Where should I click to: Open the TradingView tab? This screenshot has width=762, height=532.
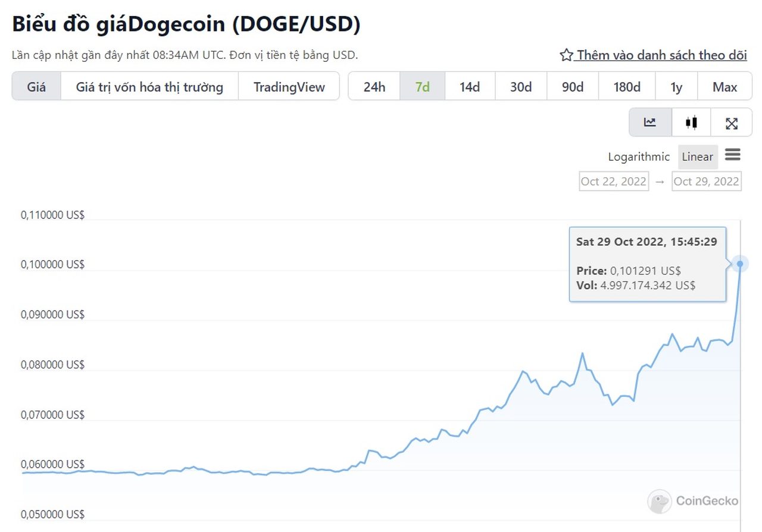coord(289,87)
